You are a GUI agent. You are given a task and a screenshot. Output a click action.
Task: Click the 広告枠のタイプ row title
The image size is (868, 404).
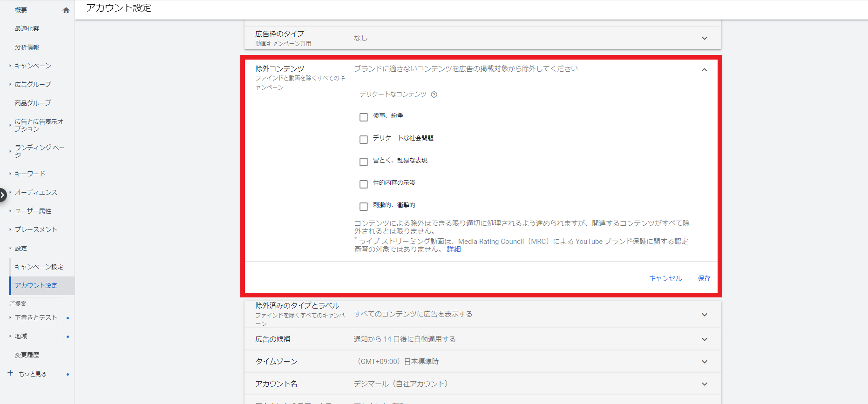pos(279,34)
